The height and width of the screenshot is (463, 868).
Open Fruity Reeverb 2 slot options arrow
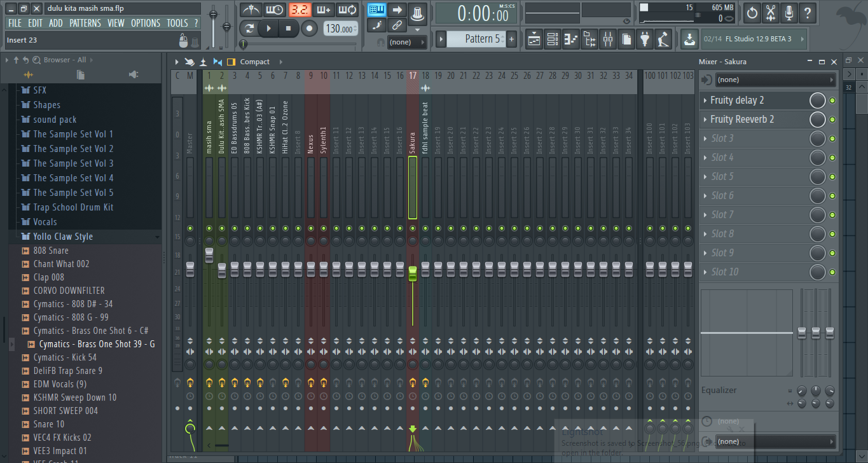coord(705,120)
